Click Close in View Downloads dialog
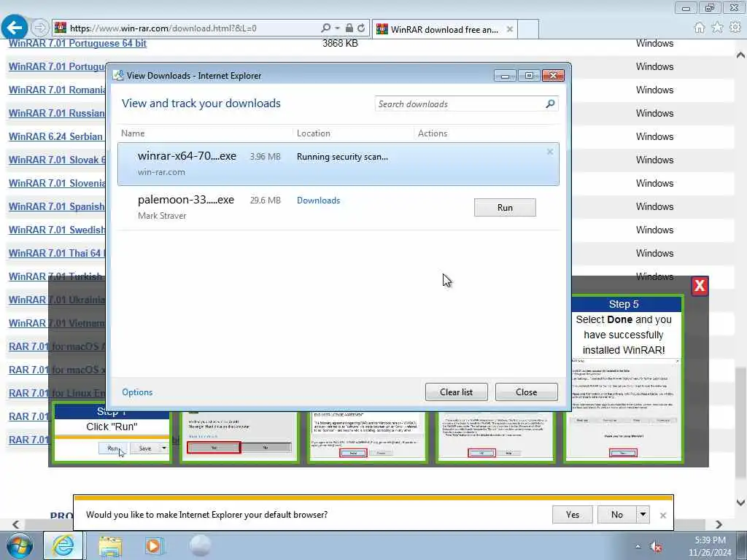The width and height of the screenshot is (747, 560). (527, 392)
